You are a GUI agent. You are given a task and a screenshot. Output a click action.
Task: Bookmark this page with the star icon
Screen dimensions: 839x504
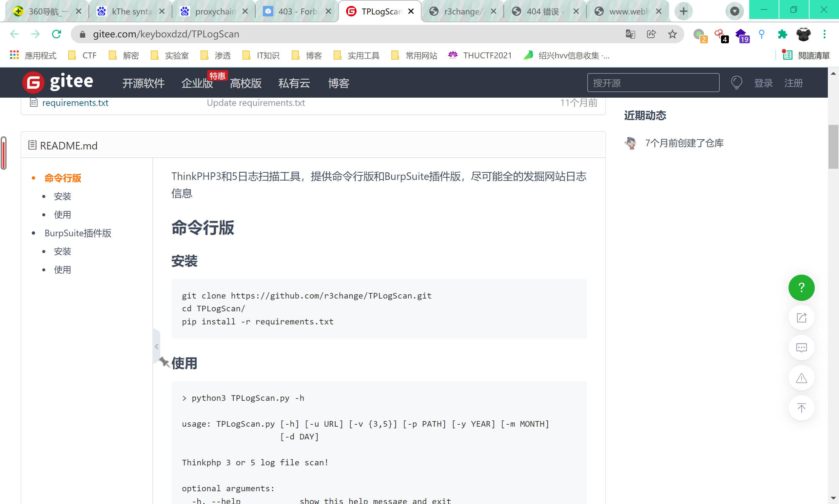[672, 34]
